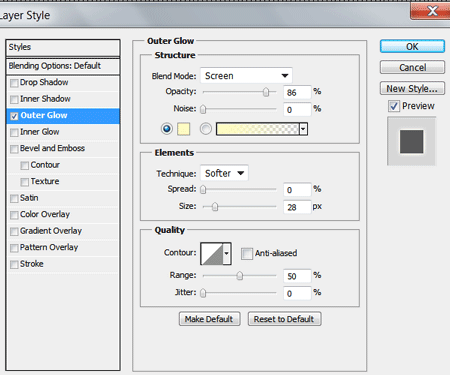
Task: Click the Reset to Default button
Action: coord(284,319)
